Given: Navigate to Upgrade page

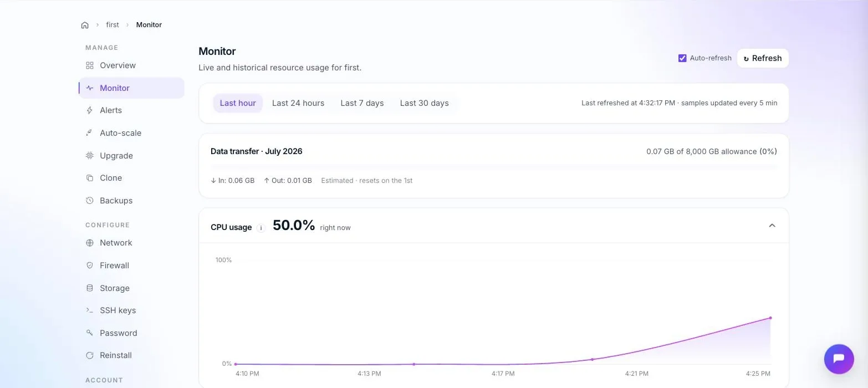Looking at the screenshot, I should 131,156.
